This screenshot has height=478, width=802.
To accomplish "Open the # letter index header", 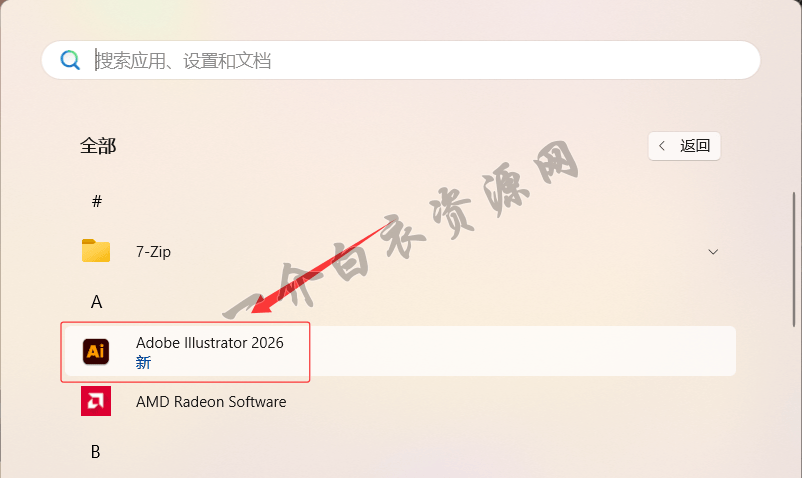I will 97,201.
